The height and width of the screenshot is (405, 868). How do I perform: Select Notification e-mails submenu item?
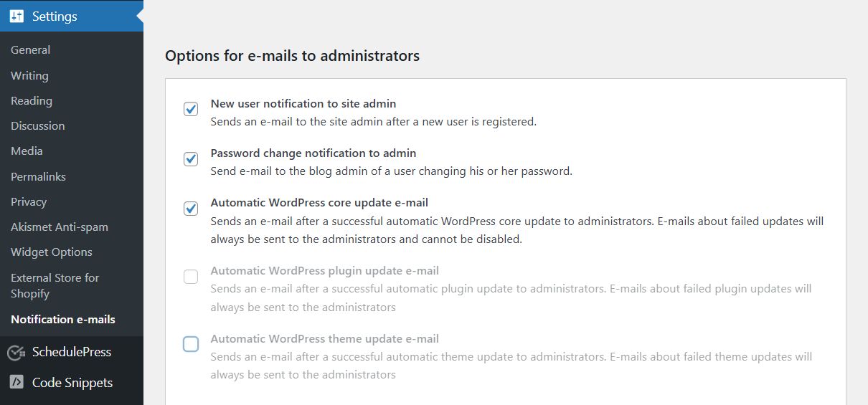63,319
